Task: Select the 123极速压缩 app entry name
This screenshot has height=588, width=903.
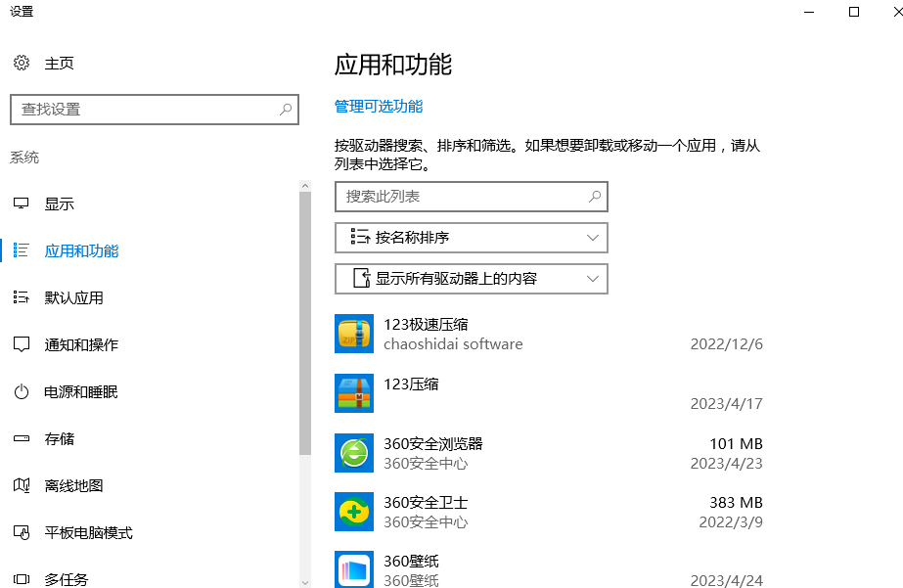Action: click(x=426, y=325)
